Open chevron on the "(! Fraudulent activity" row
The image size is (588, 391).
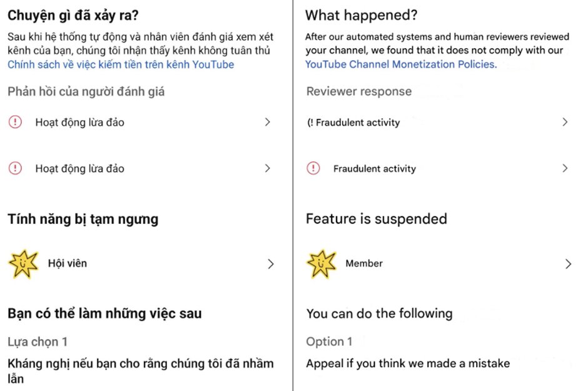point(565,122)
